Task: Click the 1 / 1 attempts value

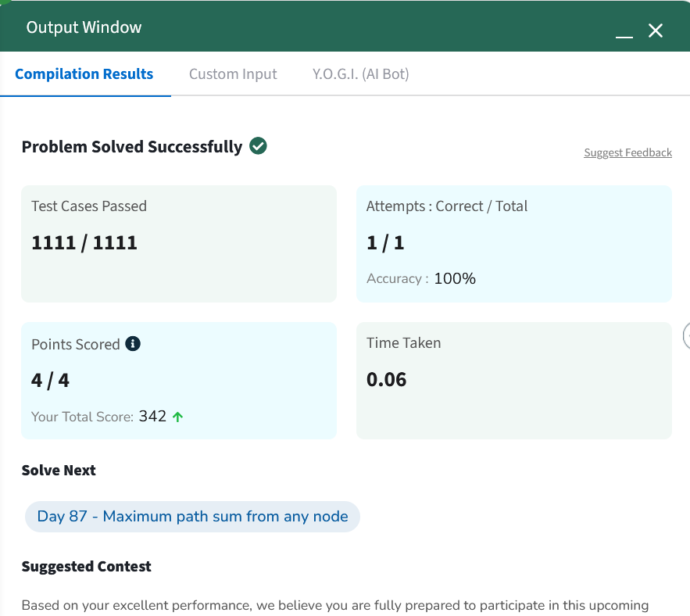Action: coord(385,242)
